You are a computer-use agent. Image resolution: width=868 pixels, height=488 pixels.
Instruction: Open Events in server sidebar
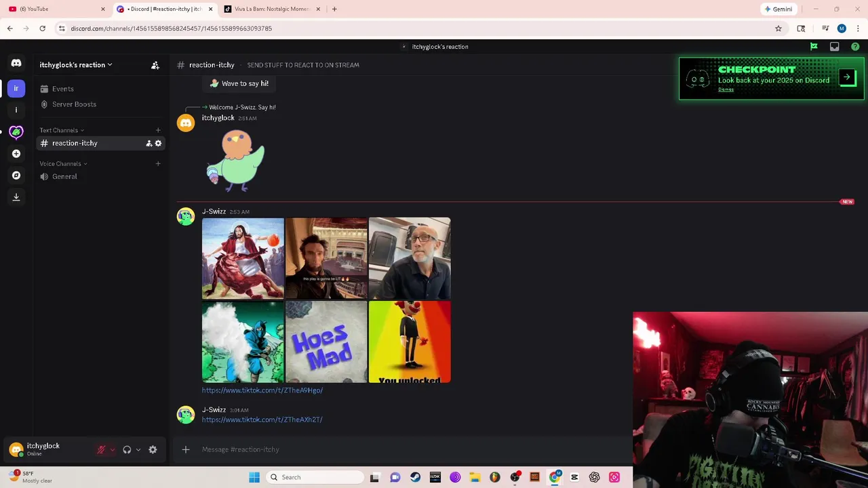(99, 89)
